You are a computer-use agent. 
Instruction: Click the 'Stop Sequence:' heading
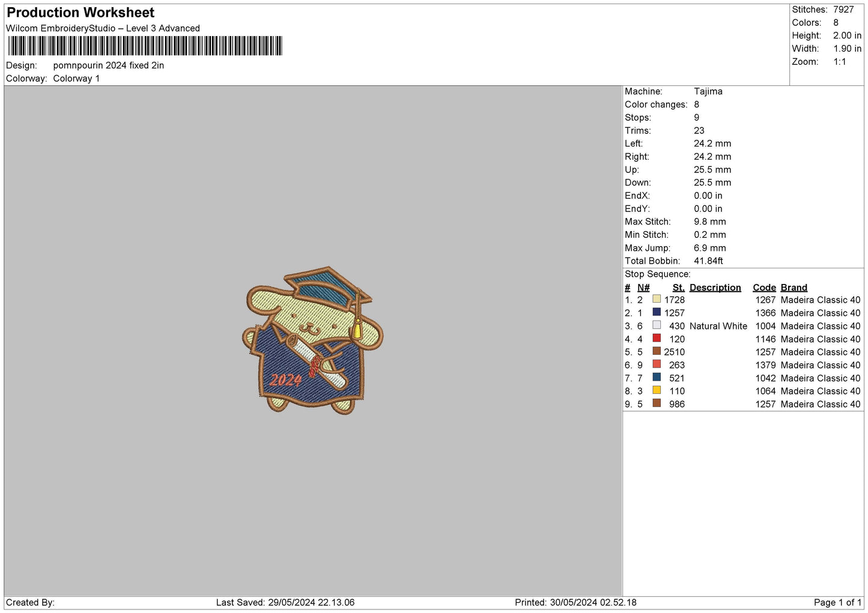(x=658, y=274)
